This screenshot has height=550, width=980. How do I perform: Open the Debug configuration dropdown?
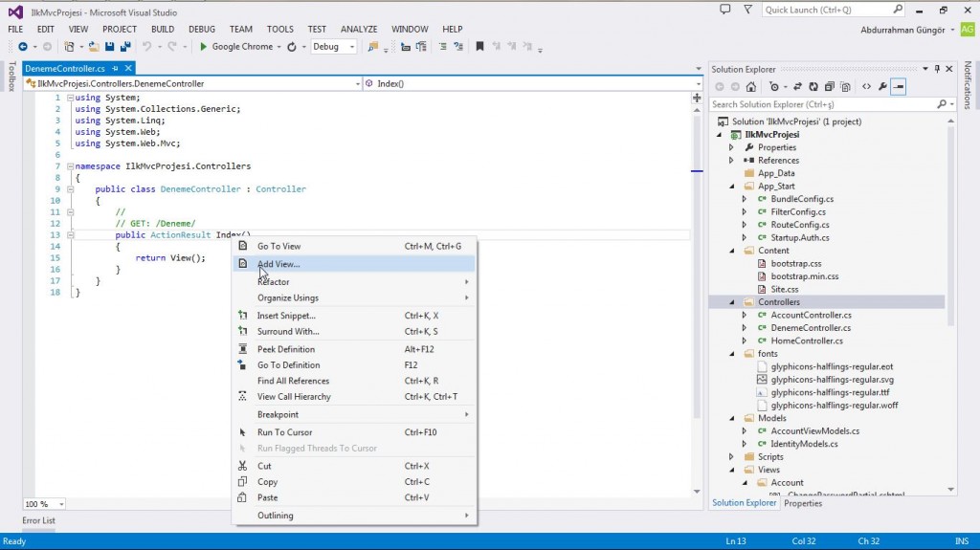[351, 46]
